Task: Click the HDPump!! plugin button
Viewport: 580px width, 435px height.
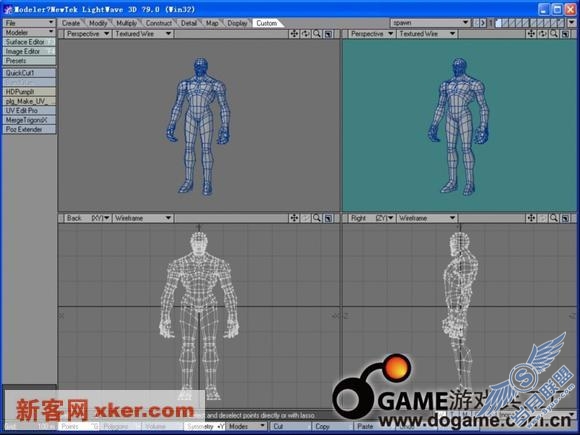Action: point(29,92)
